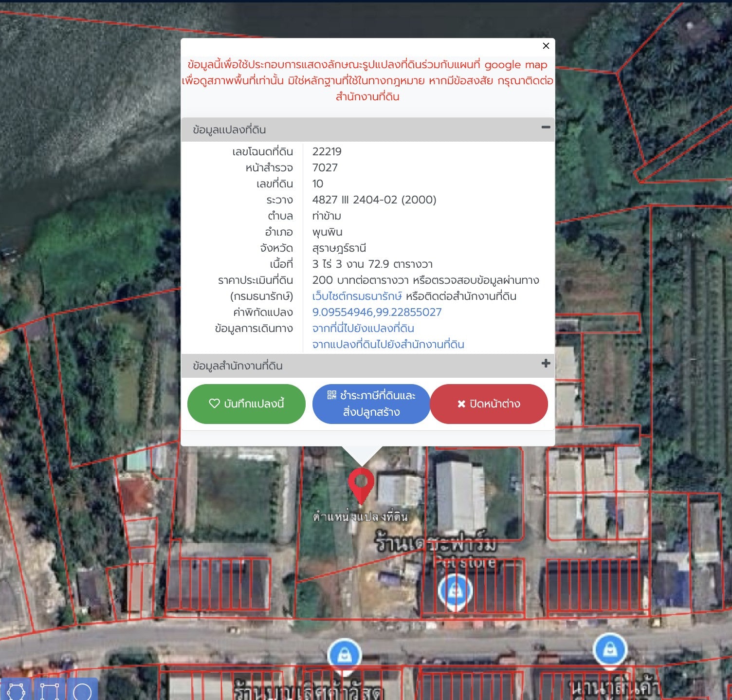Select the polygon drawing tool
This screenshot has height=700, width=732.
tap(16, 690)
